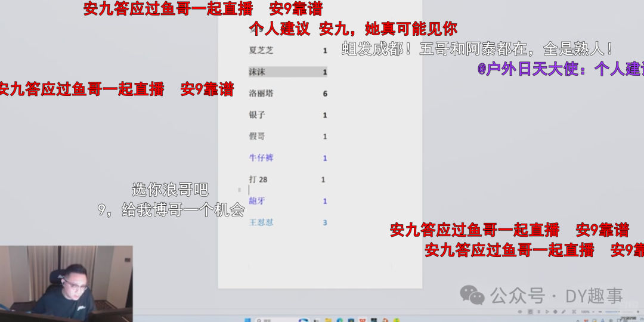Screen dimensions: 644x322
Task: Click the blue name 龅牙
Action: 257,201
